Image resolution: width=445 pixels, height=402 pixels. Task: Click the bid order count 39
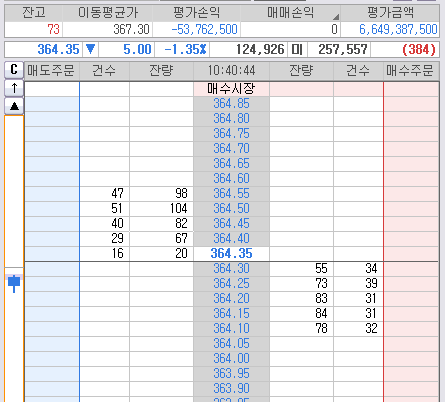click(x=371, y=284)
